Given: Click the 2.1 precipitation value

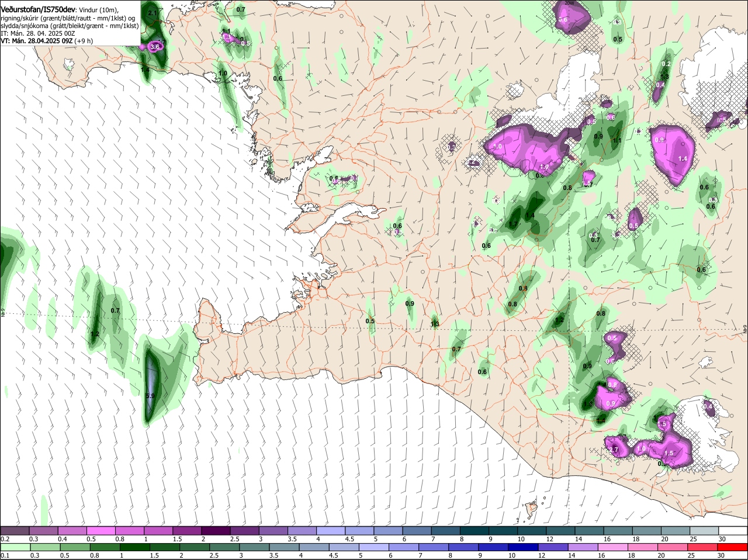Looking at the screenshot, I should (153, 13).
